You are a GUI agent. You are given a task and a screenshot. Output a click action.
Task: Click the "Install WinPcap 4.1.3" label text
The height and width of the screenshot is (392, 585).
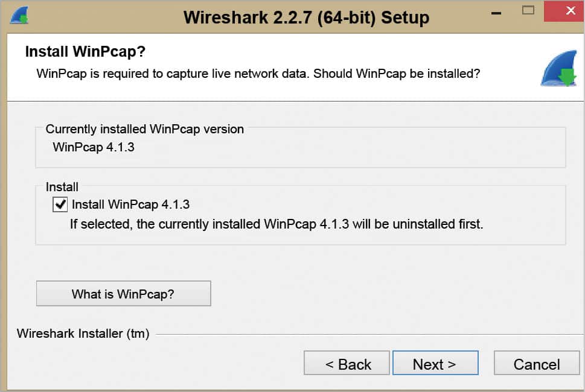[x=131, y=204]
